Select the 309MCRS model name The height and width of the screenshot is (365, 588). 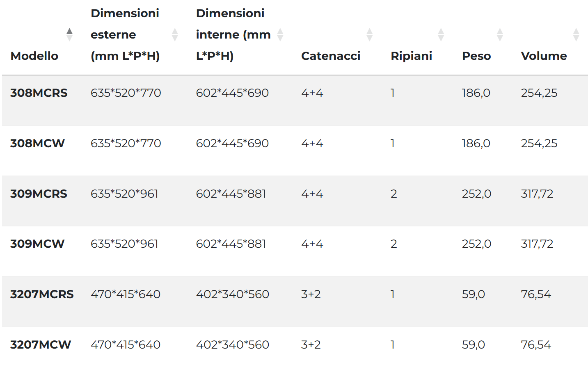[39, 194]
